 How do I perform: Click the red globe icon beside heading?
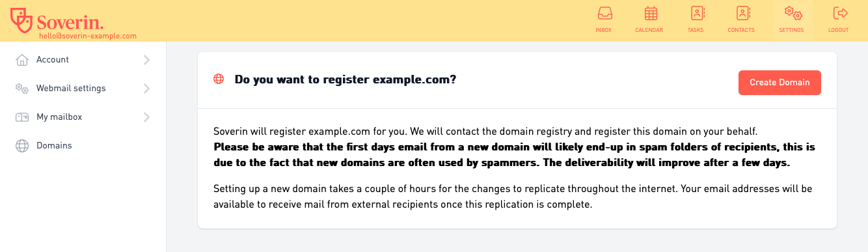point(219,79)
